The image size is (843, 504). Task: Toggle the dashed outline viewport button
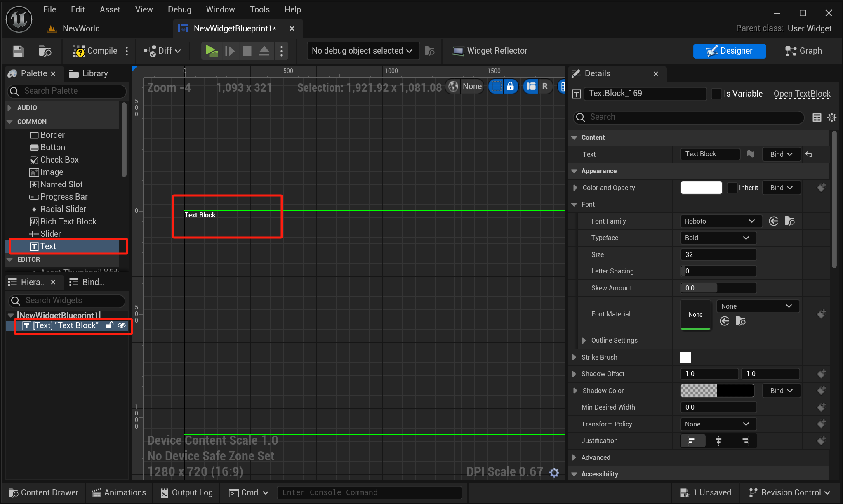click(497, 86)
